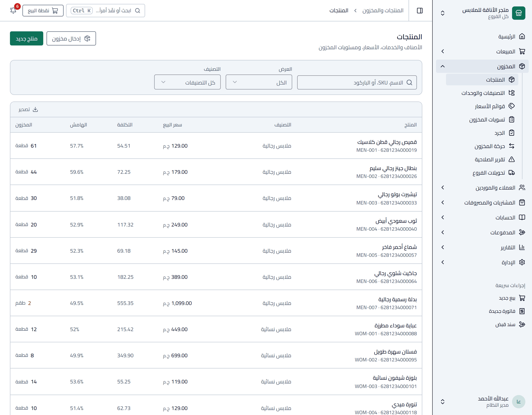Select المنتجات in the sidebar submenu
The width and height of the screenshot is (532, 415).
482,79
